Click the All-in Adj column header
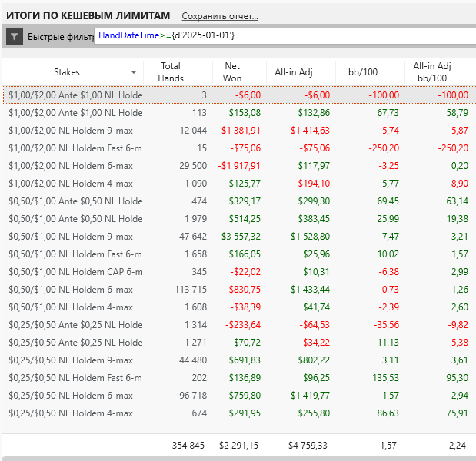Image resolution: width=476 pixels, height=461 pixels. pos(292,72)
